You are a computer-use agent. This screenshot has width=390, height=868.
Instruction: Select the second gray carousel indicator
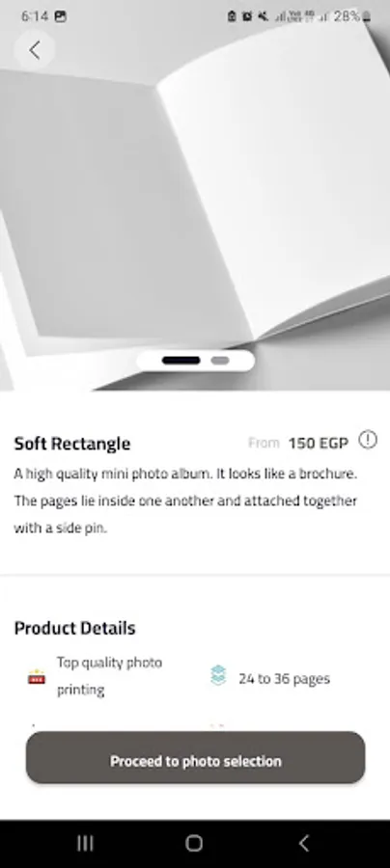coord(220,361)
